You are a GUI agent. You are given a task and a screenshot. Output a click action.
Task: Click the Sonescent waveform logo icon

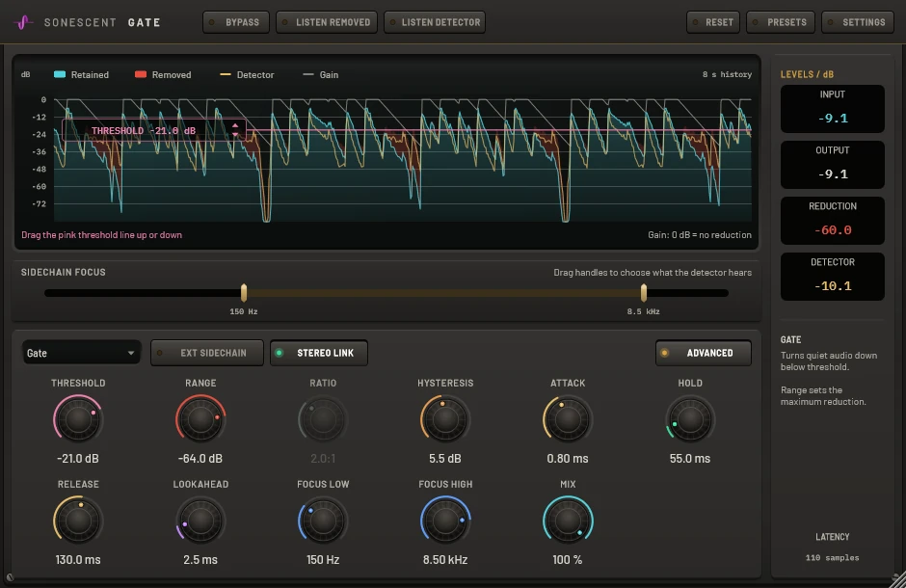(23, 22)
